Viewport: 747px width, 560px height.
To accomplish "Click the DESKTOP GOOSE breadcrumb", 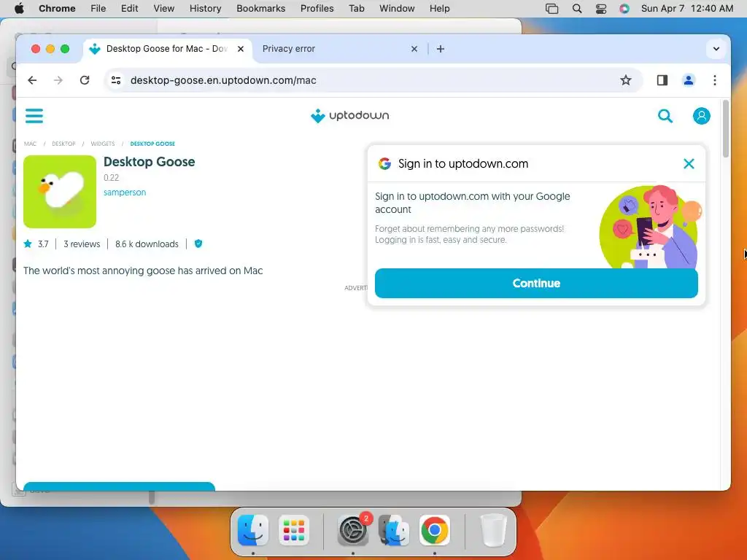I will [152, 144].
